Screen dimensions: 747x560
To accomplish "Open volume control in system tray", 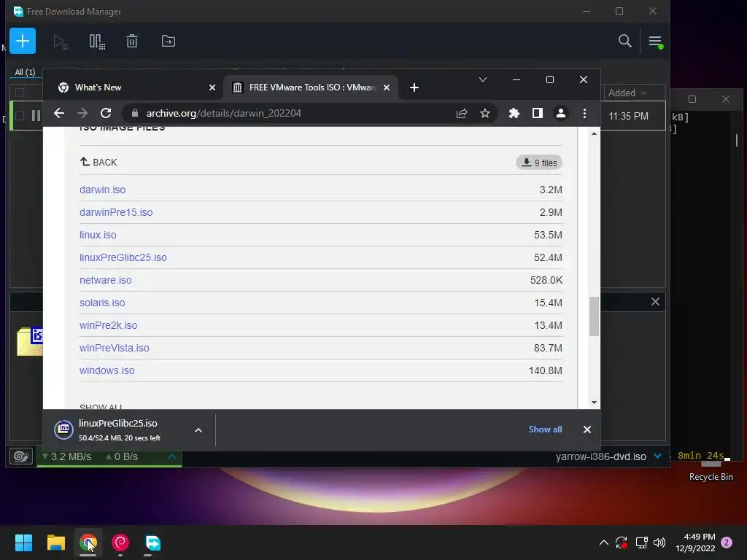I will pyautogui.click(x=659, y=542).
